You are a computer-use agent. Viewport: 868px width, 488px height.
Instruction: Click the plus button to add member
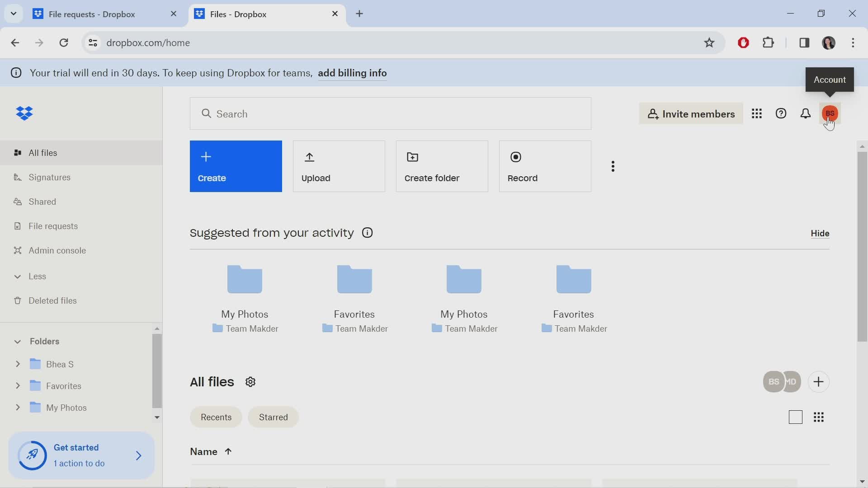tap(818, 382)
